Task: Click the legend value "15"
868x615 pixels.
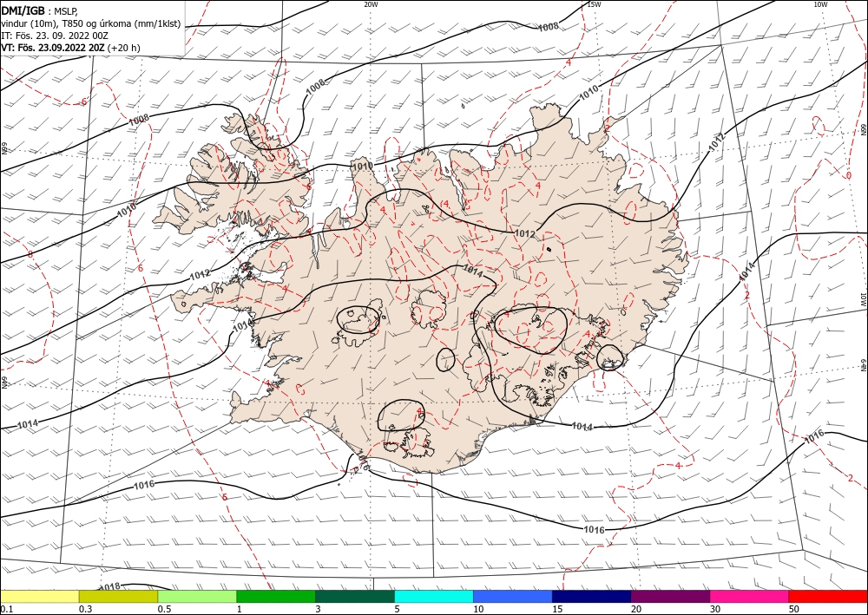Action: point(557,609)
